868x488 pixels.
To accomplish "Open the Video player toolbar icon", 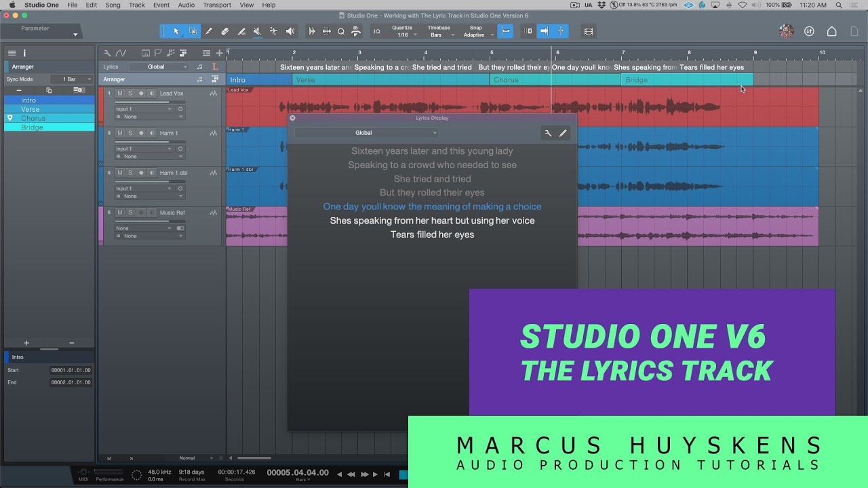I will 588,31.
